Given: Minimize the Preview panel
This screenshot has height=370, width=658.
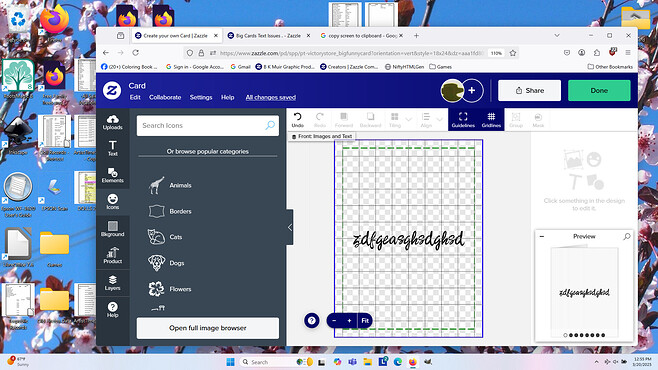Looking at the screenshot, I should 542,237.
